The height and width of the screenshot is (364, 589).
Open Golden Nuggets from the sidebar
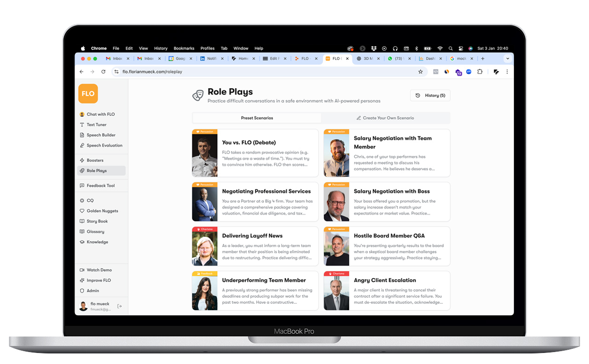(102, 211)
